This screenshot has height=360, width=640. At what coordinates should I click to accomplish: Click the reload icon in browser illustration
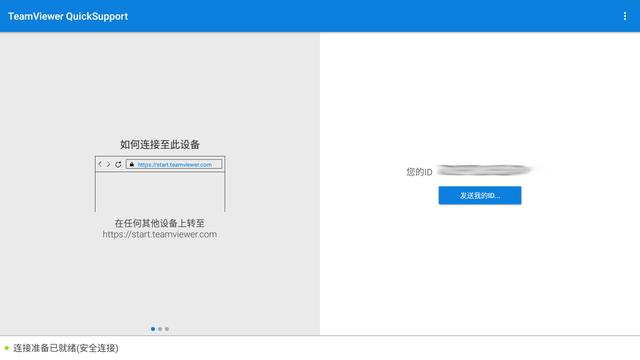(118, 164)
